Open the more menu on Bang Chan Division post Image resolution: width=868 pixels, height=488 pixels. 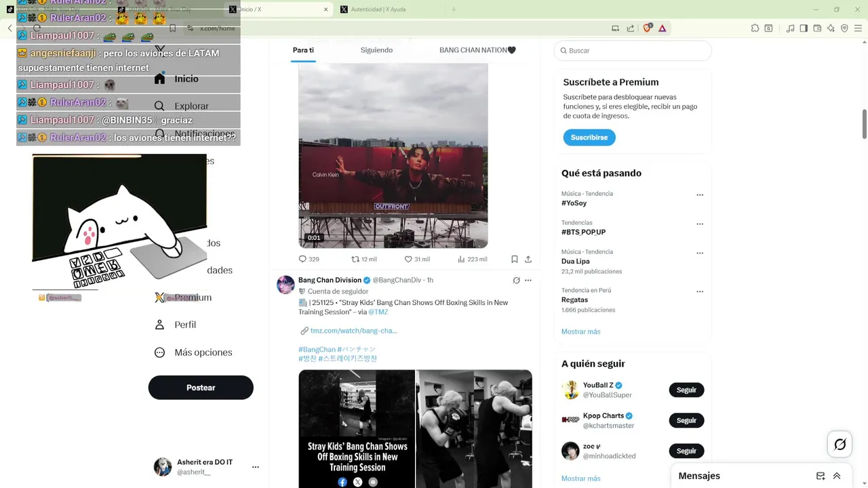(528, 280)
